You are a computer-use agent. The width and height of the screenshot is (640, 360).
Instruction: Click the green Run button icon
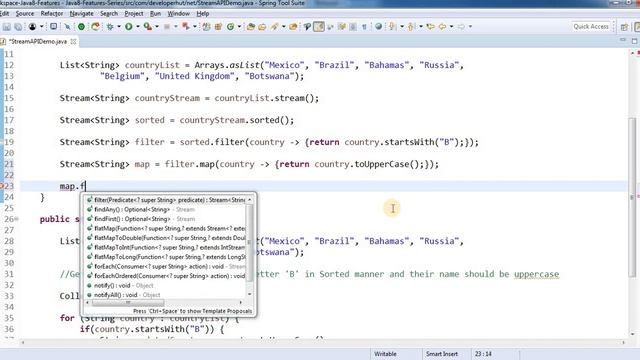[x=129, y=27]
